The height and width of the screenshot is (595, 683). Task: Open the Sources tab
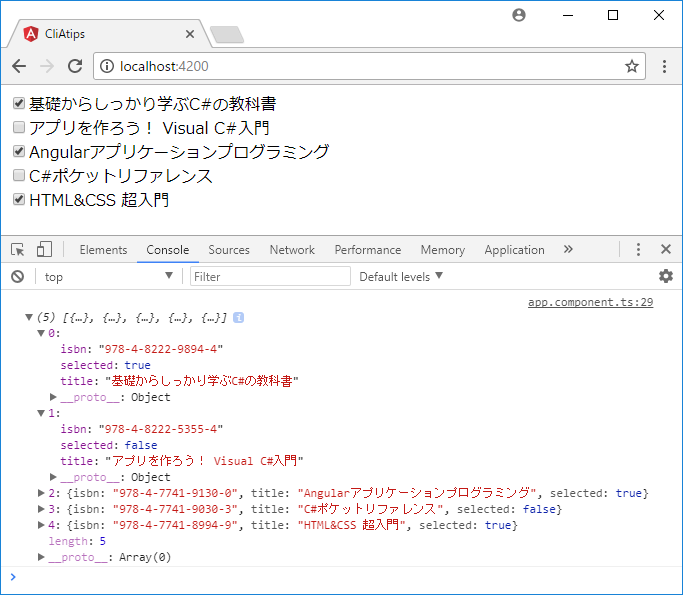229,250
